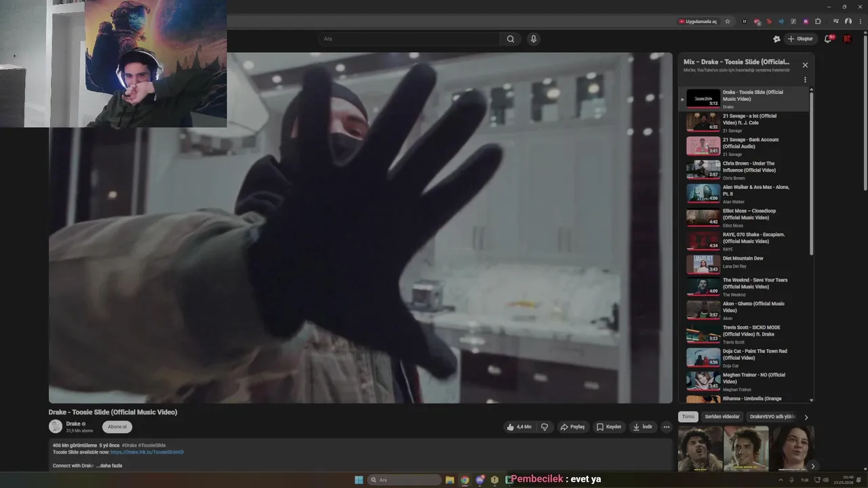Show more filter chips with right arrow
The image size is (868, 488).
tap(806, 418)
